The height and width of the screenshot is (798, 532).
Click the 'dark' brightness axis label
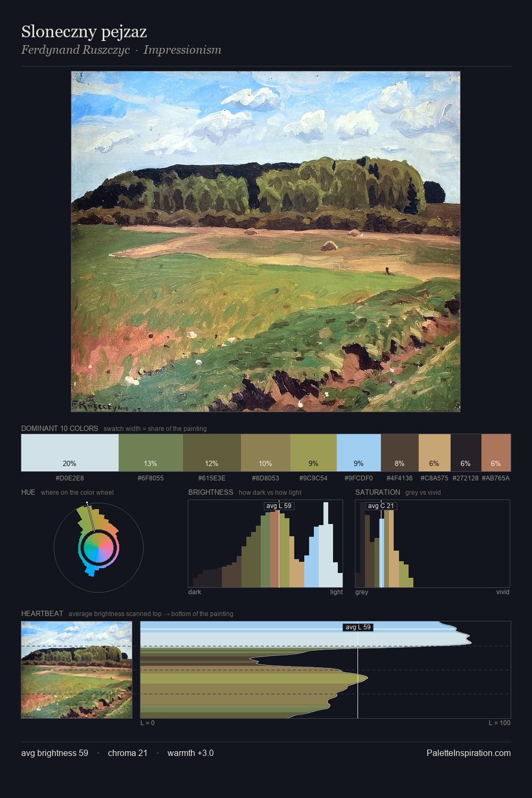pos(195,592)
